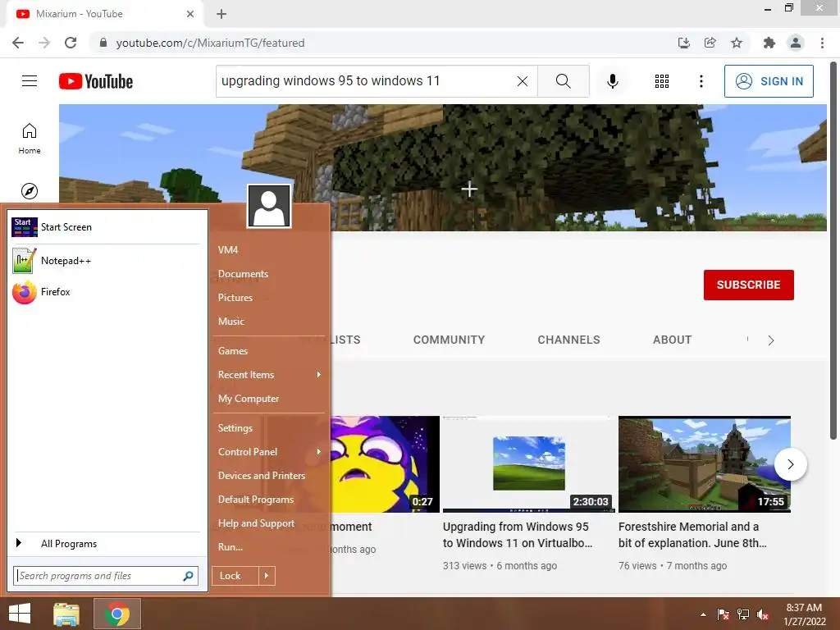Open a new Chrome tab
This screenshot has height=630, width=840.
[x=221, y=14]
